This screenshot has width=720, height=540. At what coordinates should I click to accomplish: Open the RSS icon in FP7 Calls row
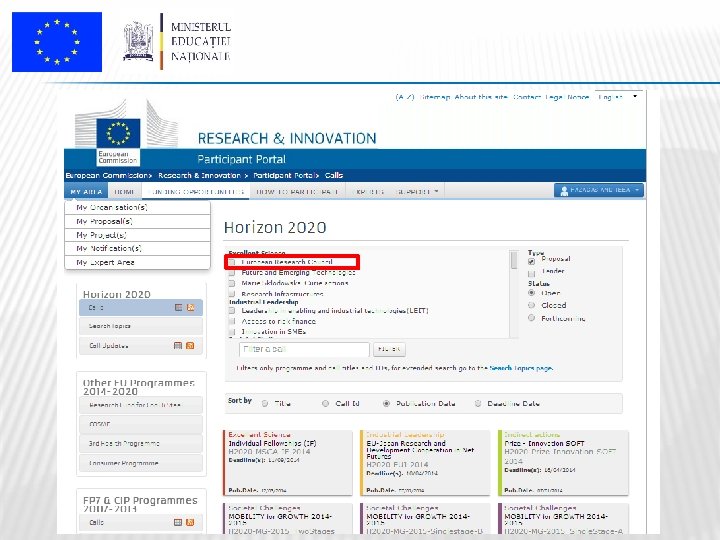(190, 522)
